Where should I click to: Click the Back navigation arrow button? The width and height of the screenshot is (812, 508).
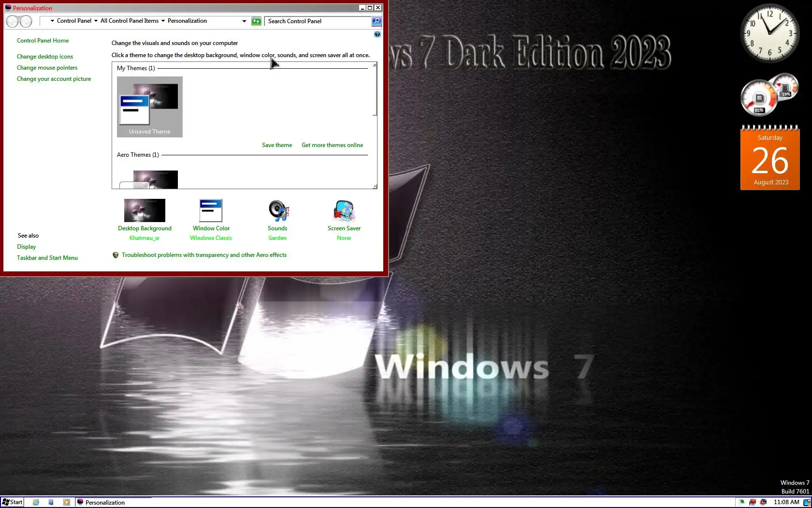point(13,21)
